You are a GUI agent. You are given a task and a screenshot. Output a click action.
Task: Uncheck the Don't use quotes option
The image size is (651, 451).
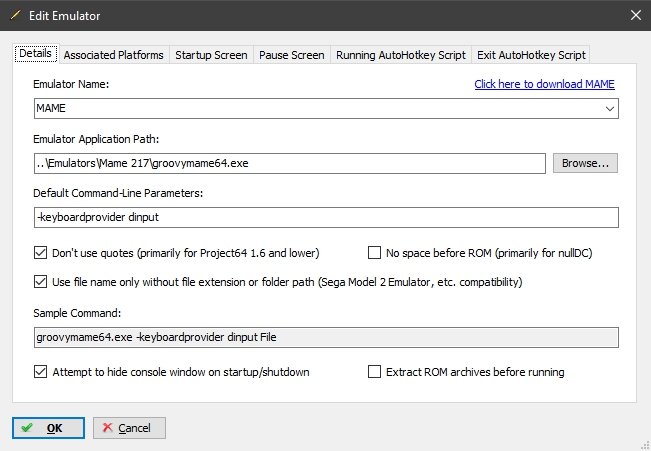[41, 253]
